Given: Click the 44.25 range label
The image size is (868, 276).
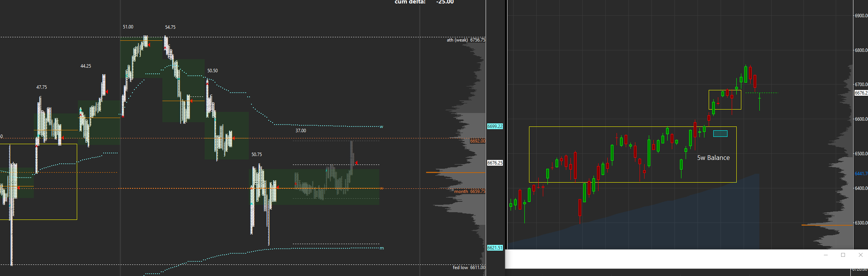Looking at the screenshot, I should [86, 66].
